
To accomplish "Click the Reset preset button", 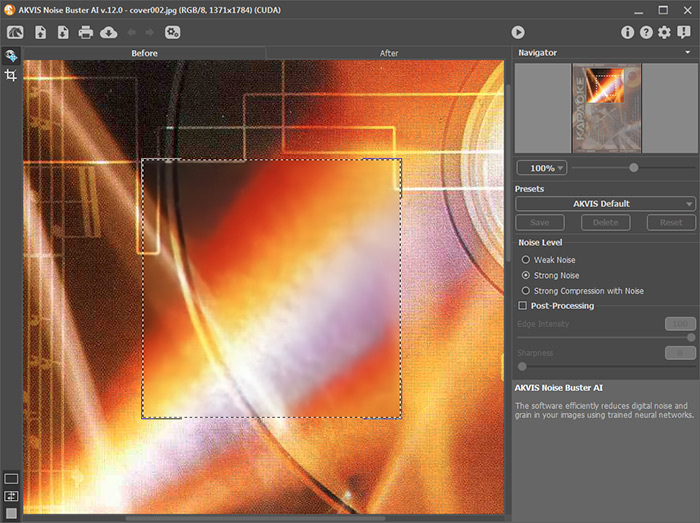I will pyautogui.click(x=671, y=222).
